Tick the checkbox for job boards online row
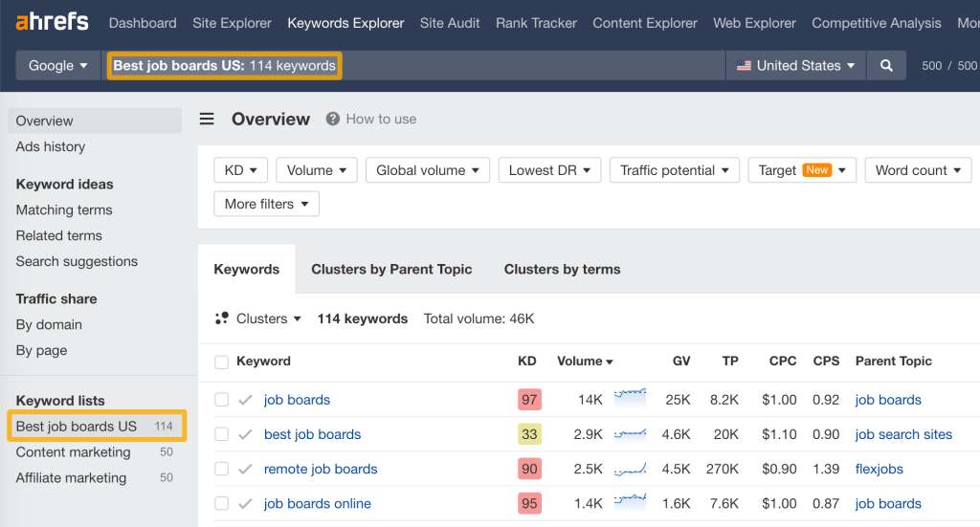 tap(221, 503)
